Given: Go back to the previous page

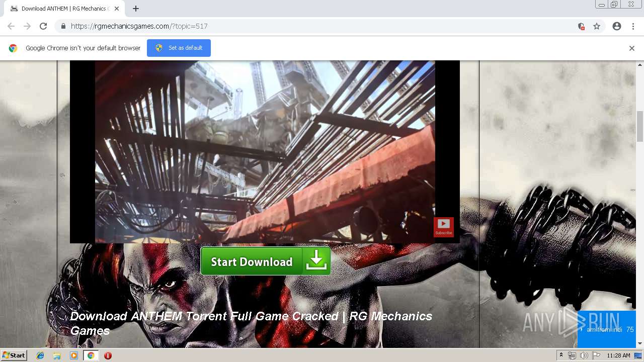Looking at the screenshot, I should (11, 26).
